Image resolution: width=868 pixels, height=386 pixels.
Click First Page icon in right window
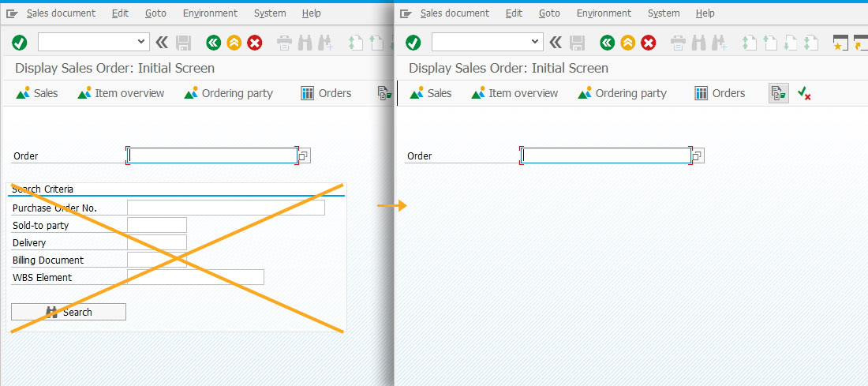749,43
